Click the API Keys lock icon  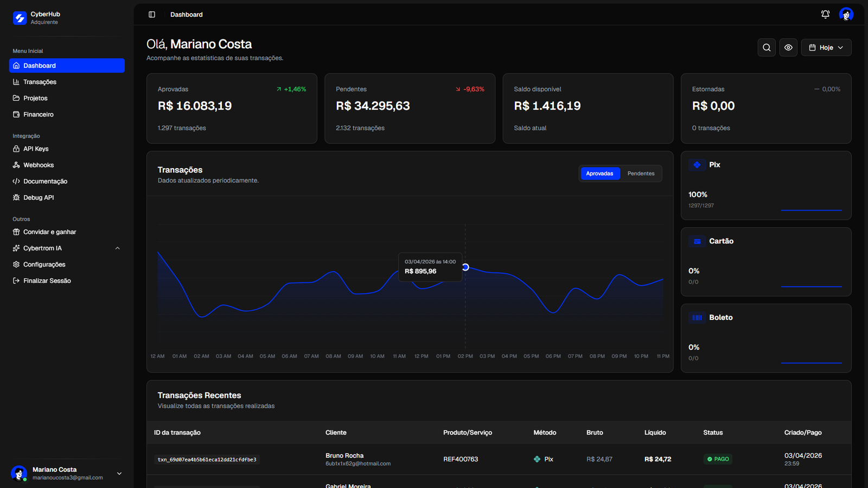coord(16,149)
